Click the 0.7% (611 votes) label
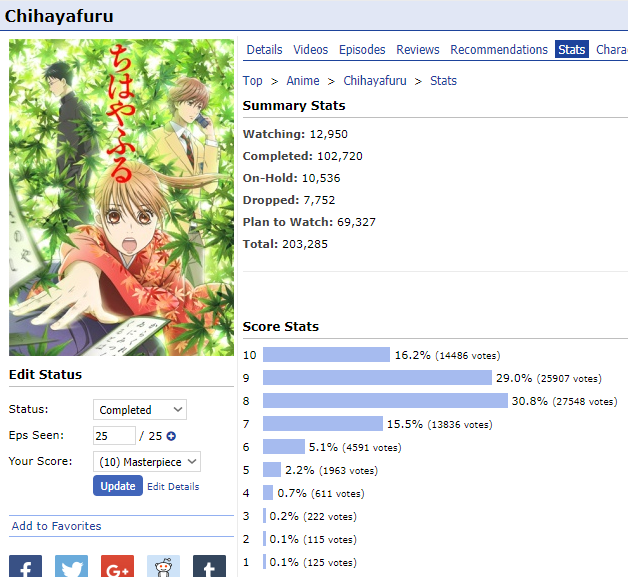 321,493
